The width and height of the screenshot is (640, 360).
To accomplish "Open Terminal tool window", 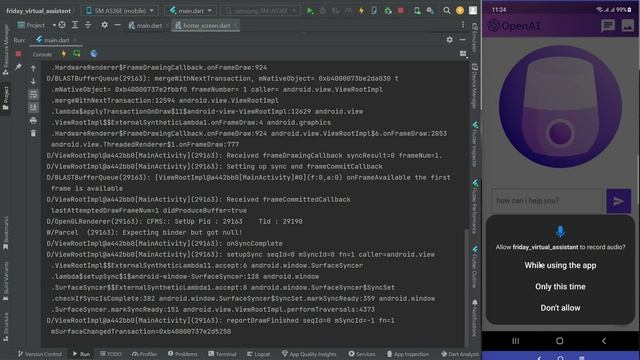I will pyautogui.click(x=222, y=354).
